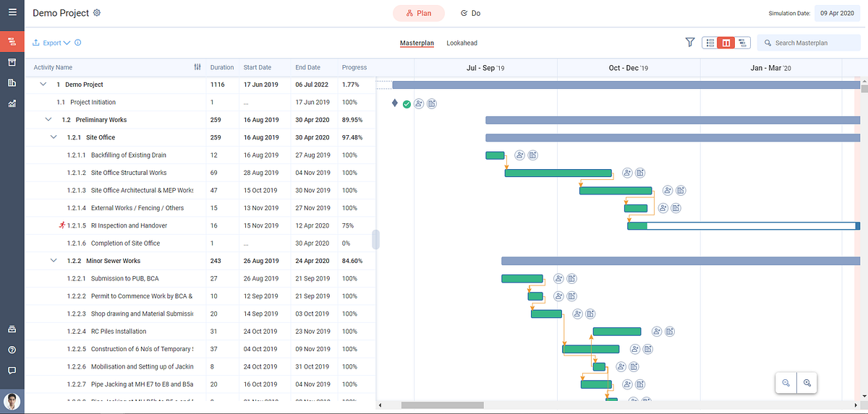868x414 pixels.
Task: Open the bar chart analytics sidebar icon
Action: [x=12, y=103]
